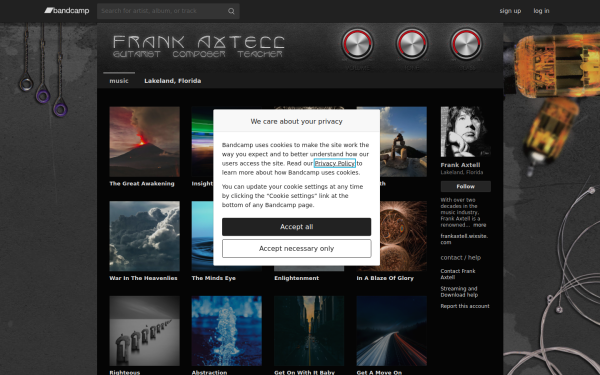Click Report this account
The width and height of the screenshot is (600, 375).
pos(465,306)
